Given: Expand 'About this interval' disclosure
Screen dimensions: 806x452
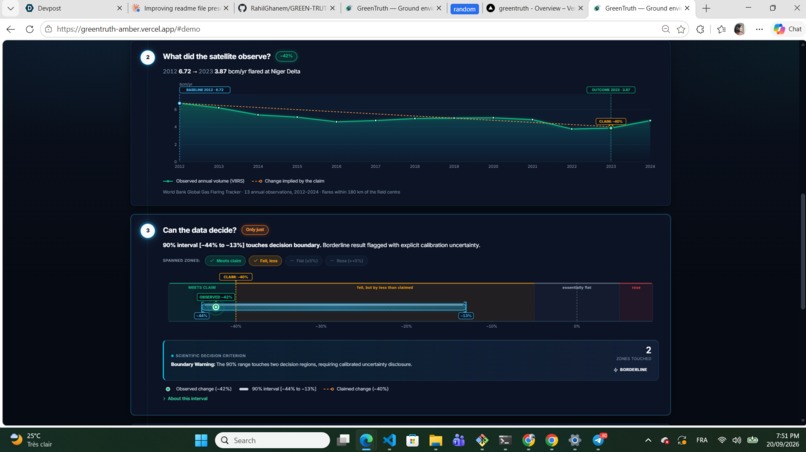Looking at the screenshot, I should (186, 399).
